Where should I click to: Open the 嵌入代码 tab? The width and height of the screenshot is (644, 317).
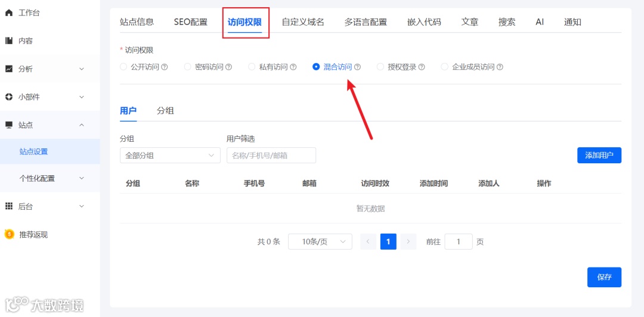pos(425,22)
